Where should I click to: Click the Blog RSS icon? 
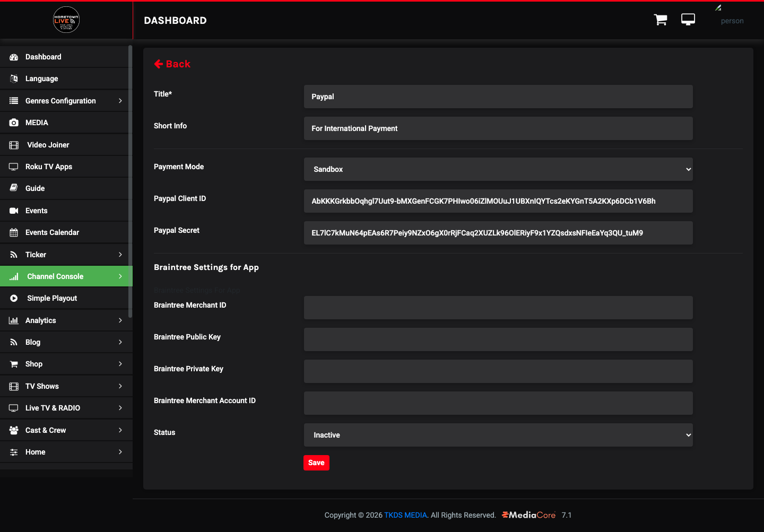click(x=14, y=342)
